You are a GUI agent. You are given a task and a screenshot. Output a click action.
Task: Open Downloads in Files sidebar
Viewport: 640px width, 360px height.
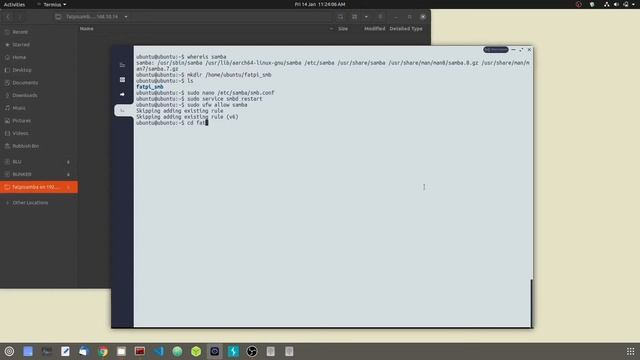39,95
